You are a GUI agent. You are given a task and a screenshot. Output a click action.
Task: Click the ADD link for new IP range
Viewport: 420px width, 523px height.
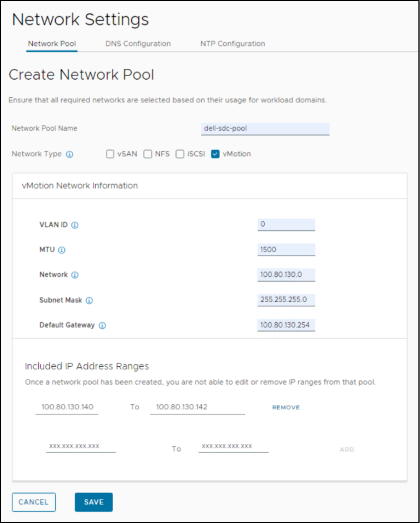347,450
